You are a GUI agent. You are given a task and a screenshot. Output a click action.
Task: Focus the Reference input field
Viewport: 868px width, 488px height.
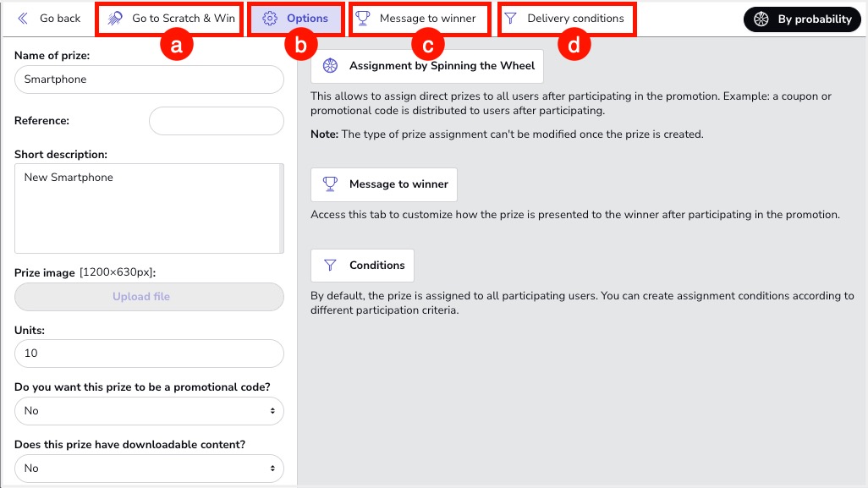pyautogui.click(x=216, y=121)
